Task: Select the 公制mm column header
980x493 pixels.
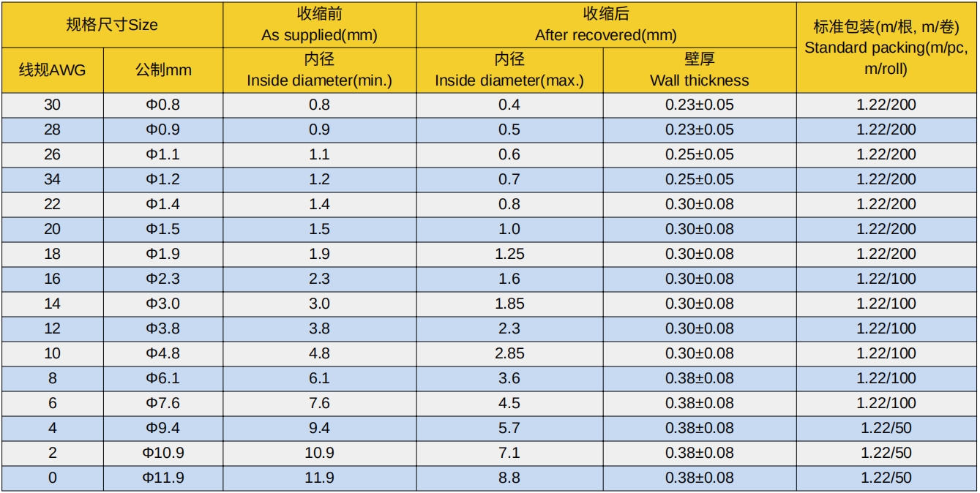Action: pyautogui.click(x=162, y=70)
